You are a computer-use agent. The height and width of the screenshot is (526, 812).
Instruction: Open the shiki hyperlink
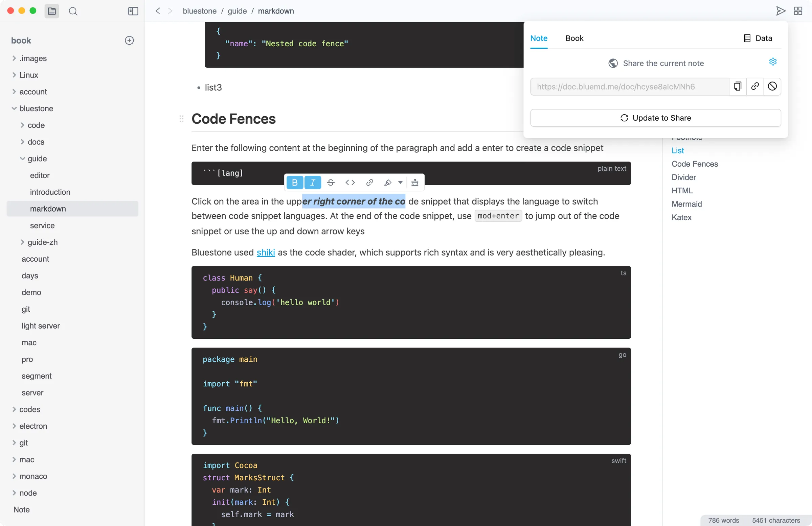(x=266, y=253)
